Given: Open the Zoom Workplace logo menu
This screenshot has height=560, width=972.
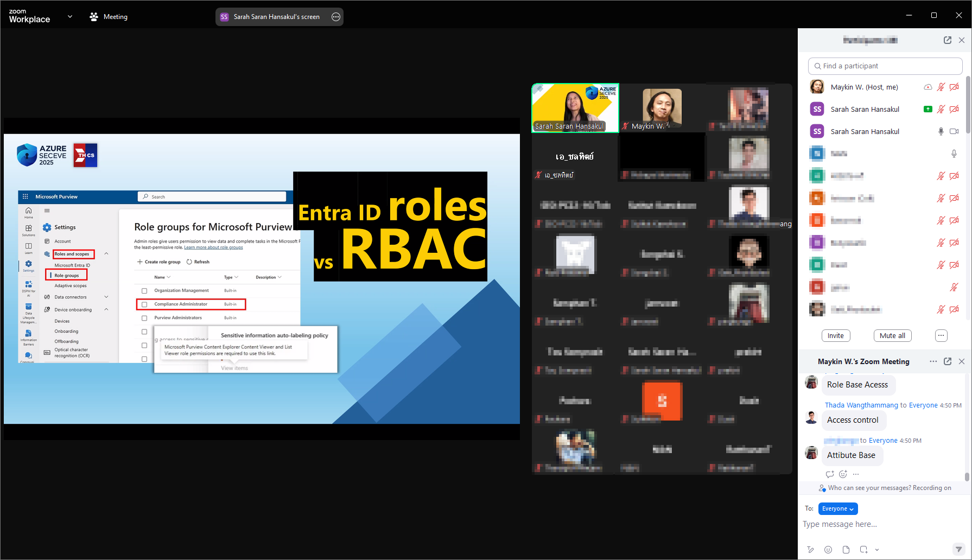Looking at the screenshot, I should point(29,16).
